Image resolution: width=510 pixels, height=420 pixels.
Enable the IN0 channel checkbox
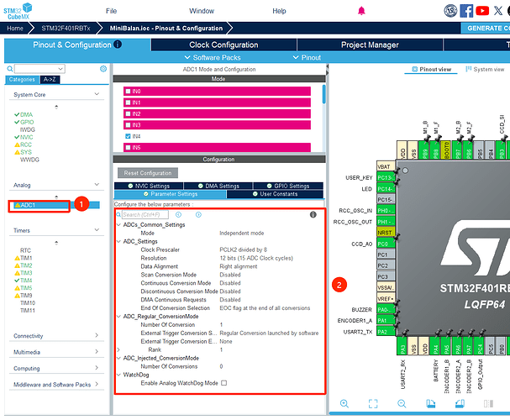pos(129,92)
